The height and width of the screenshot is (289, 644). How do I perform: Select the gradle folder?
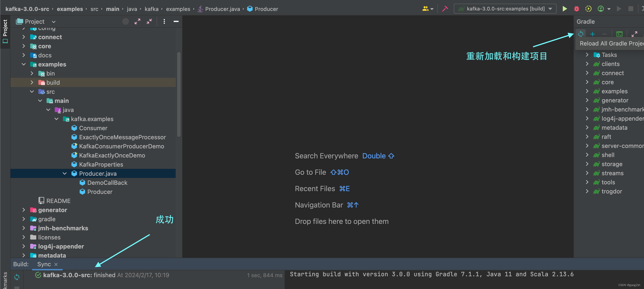coord(47,219)
